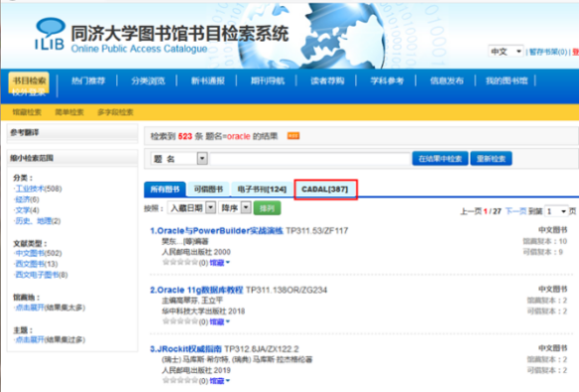The width and height of the screenshot is (579, 392).
Task: Open the 降序 sort order dropdown
Action: [x=247, y=208]
